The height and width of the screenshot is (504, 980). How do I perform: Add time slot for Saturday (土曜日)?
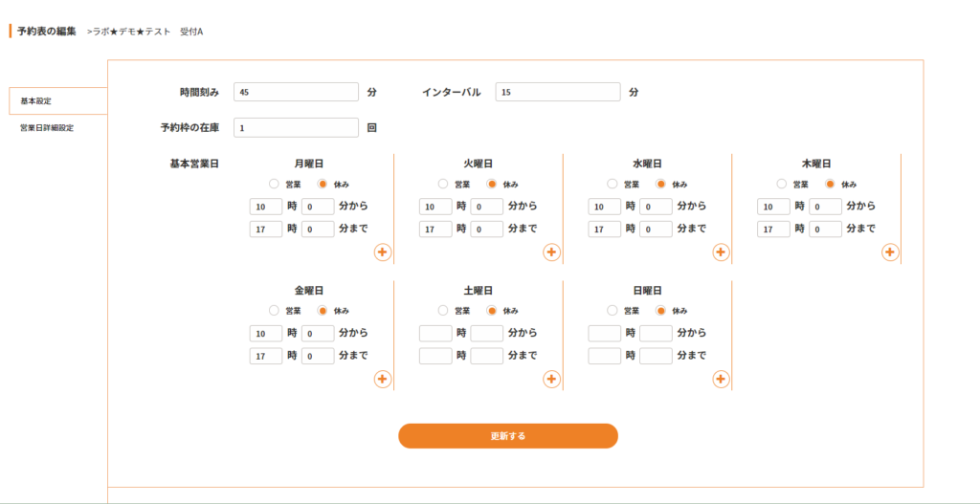pyautogui.click(x=551, y=379)
